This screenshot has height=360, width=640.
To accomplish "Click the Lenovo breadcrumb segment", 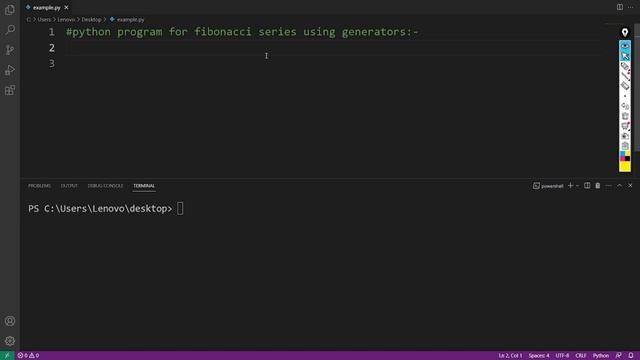I will 66,20.
